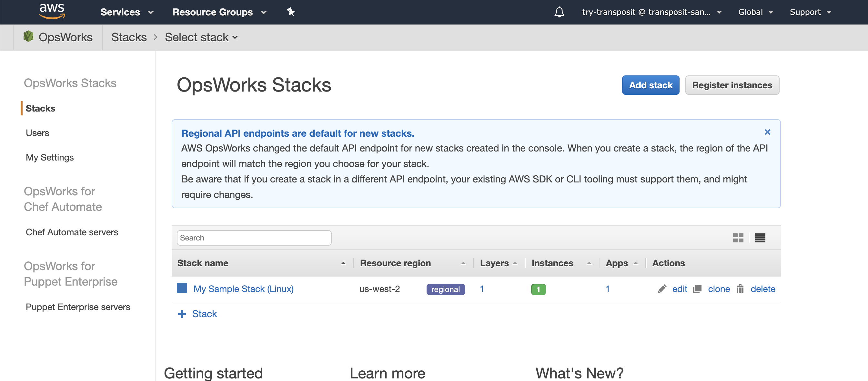Click the blue stack color square

click(182, 288)
